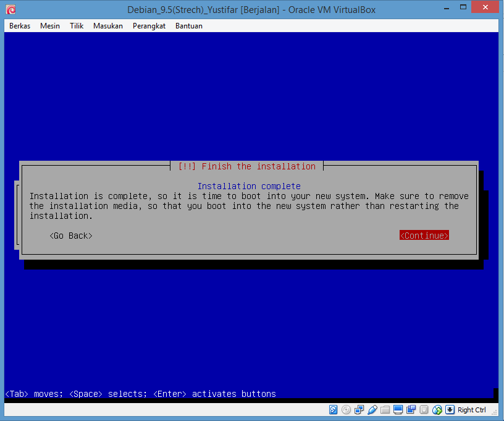
Task: Click the optical disc drive status icon
Action: [346, 410]
